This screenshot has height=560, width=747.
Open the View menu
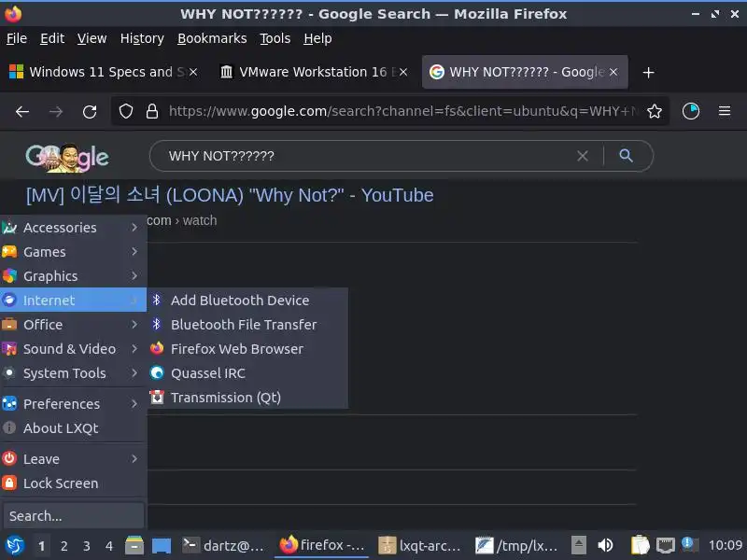coord(92,38)
